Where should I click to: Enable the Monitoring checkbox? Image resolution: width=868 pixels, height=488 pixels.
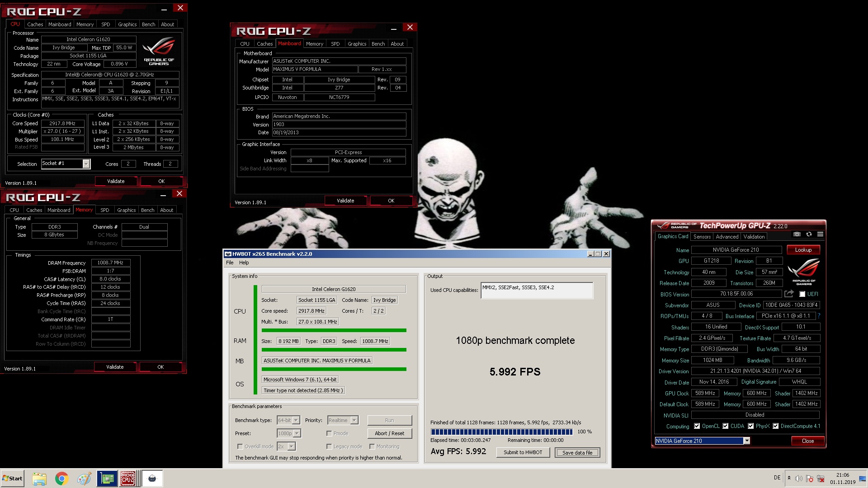(372, 446)
